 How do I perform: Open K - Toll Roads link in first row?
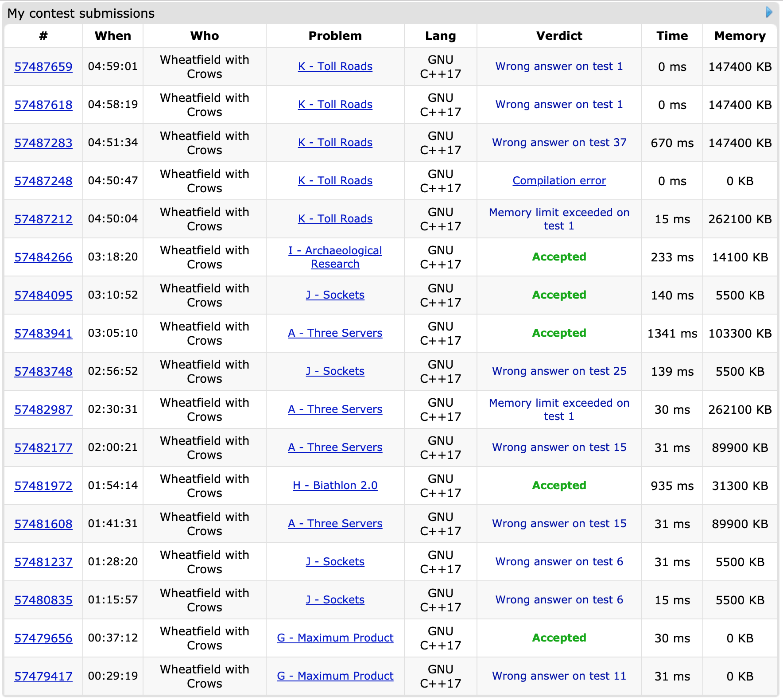click(335, 66)
